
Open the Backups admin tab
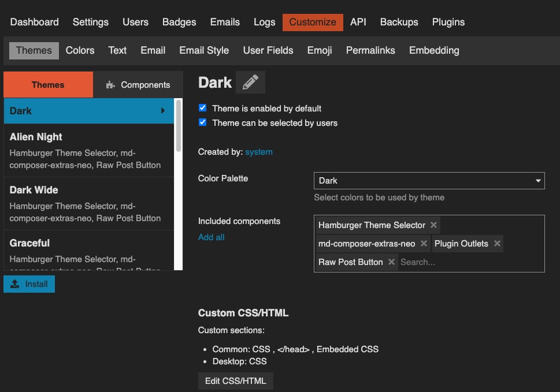tap(399, 22)
